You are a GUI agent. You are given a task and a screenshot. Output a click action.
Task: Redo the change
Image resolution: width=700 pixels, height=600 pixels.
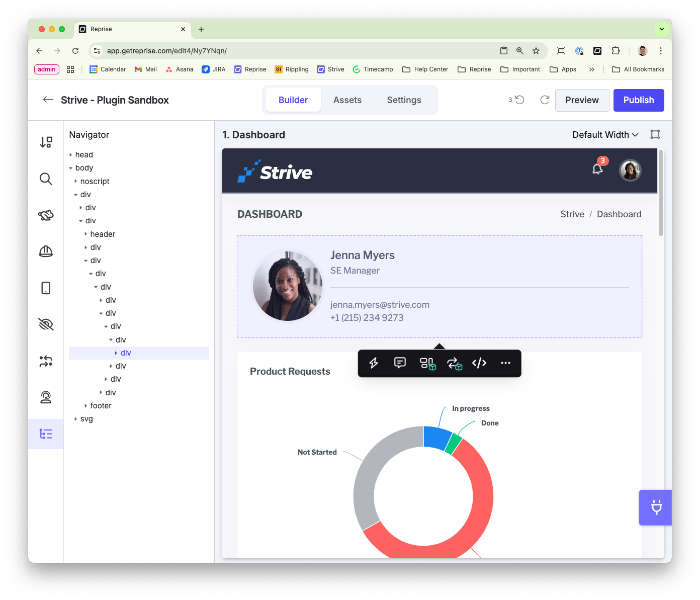(x=545, y=100)
